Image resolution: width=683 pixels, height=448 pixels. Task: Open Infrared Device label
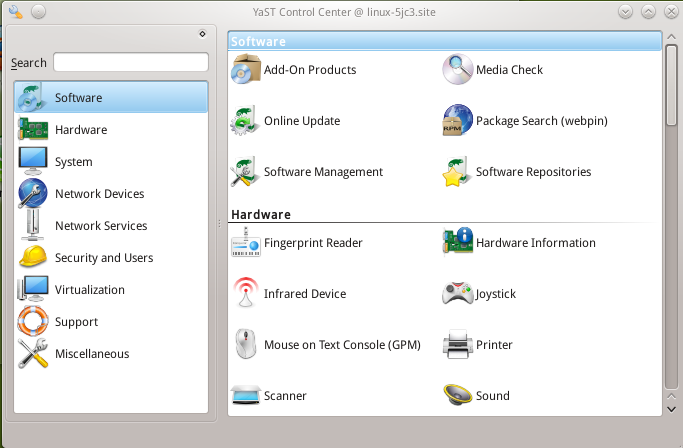(x=305, y=294)
